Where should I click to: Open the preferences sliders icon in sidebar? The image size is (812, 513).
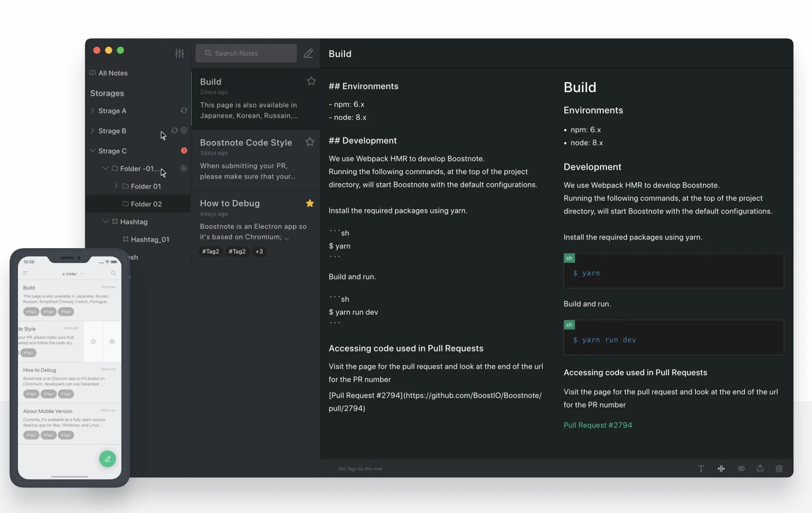(x=179, y=53)
